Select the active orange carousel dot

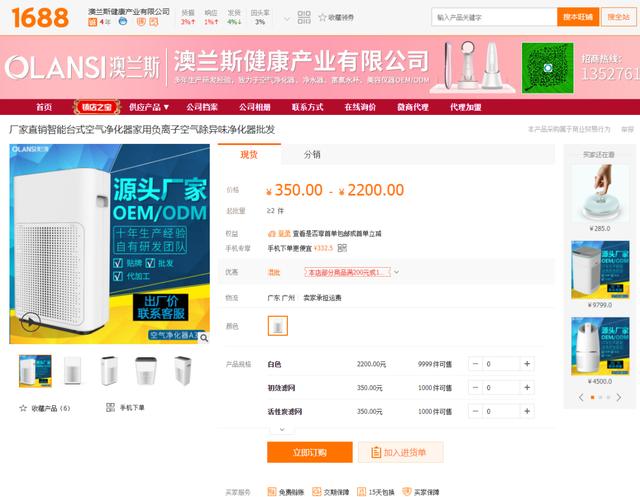click(592, 397)
